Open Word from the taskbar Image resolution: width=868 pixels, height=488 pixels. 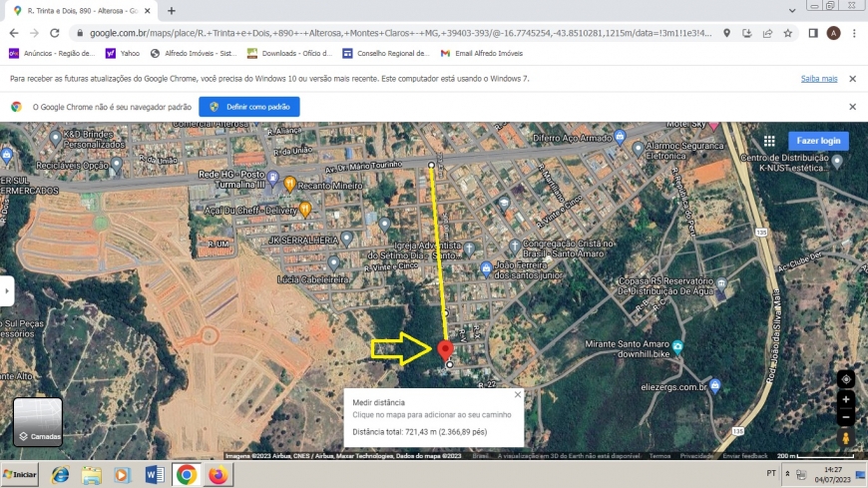pyautogui.click(x=155, y=475)
